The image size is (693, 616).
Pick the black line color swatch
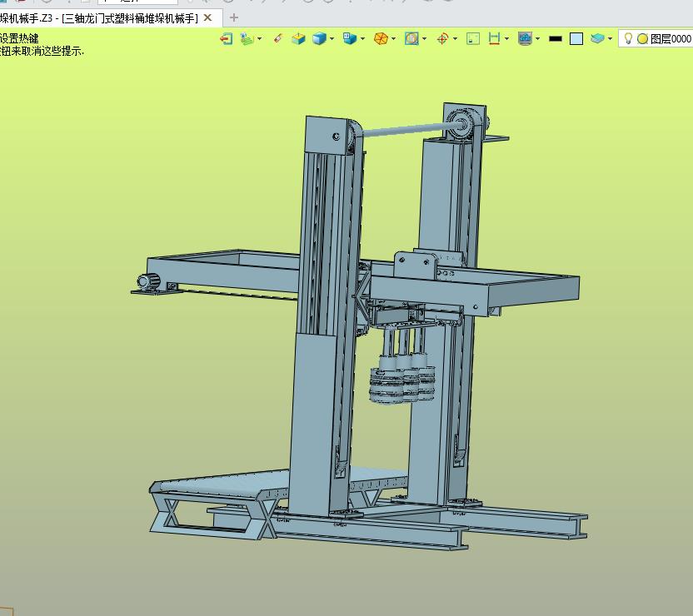pos(555,39)
